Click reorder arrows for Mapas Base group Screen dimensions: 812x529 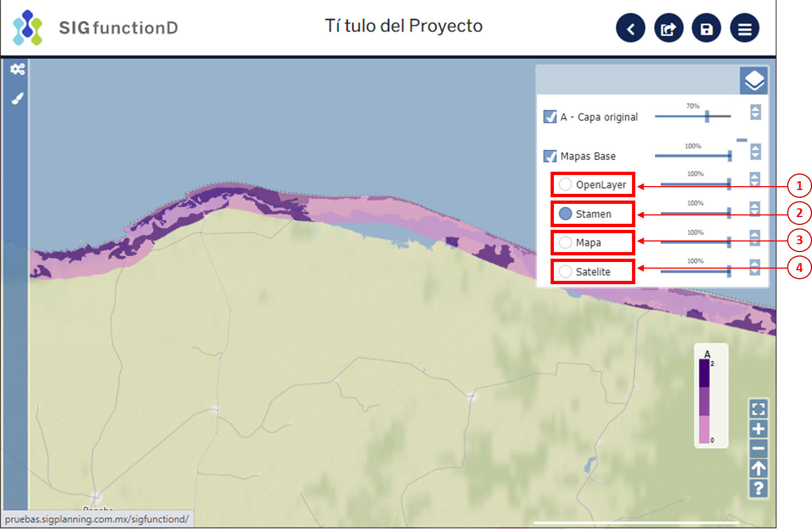click(756, 151)
